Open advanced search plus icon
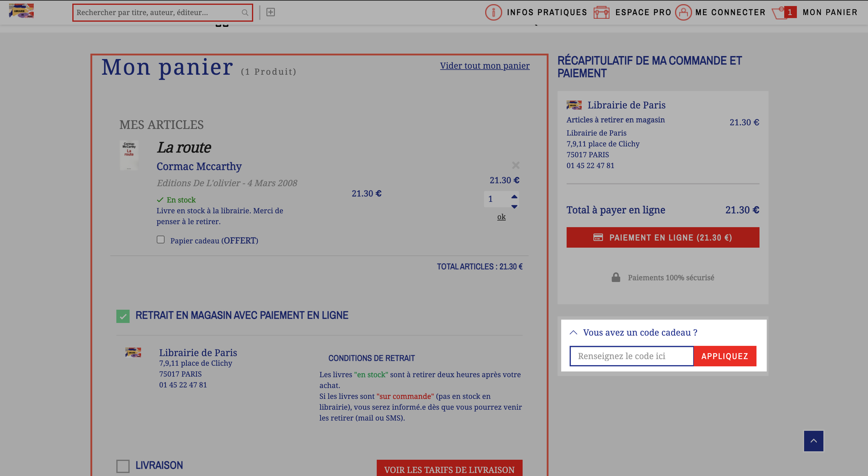Image resolution: width=868 pixels, height=476 pixels. click(x=271, y=12)
